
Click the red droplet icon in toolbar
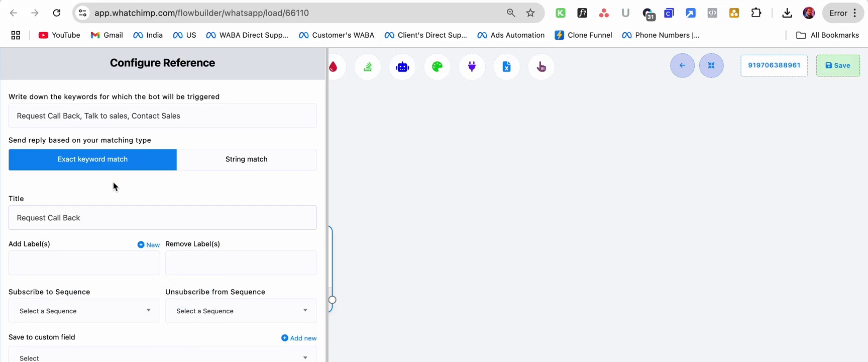[x=334, y=66]
